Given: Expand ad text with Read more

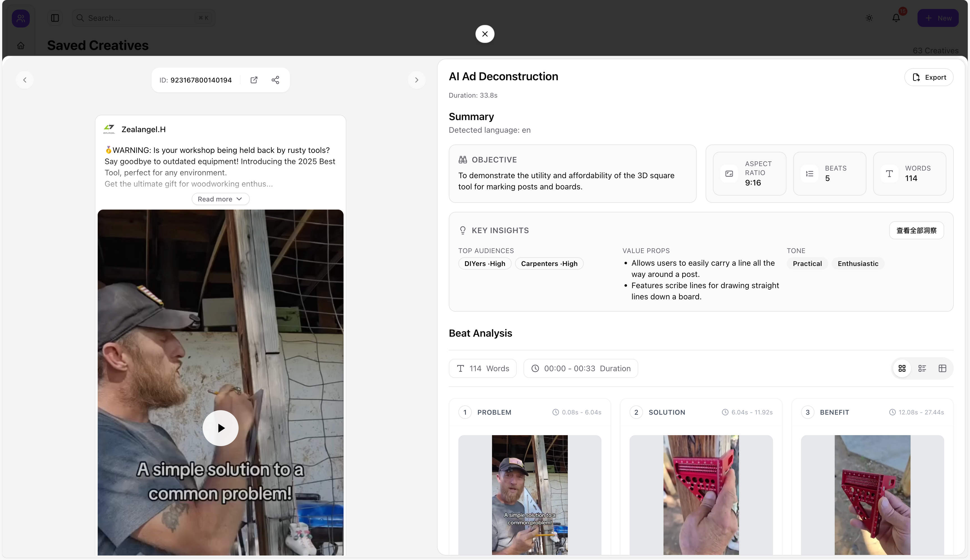Looking at the screenshot, I should tap(220, 199).
